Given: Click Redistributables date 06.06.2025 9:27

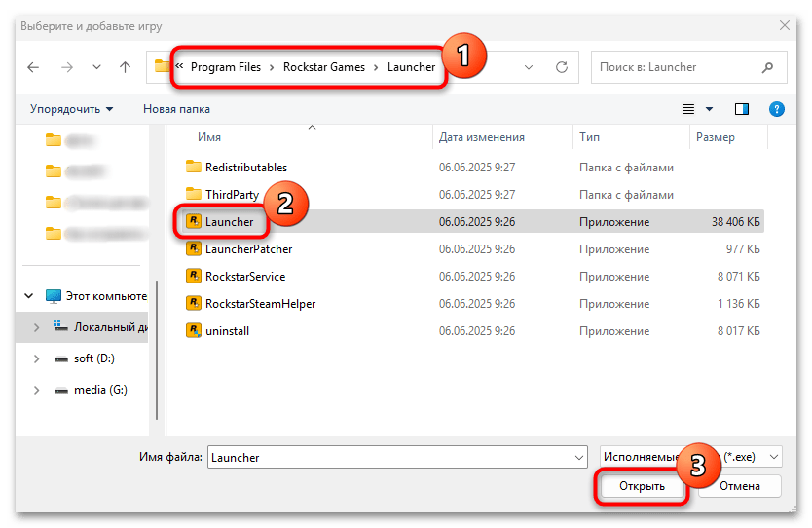Looking at the screenshot, I should pos(477,168).
